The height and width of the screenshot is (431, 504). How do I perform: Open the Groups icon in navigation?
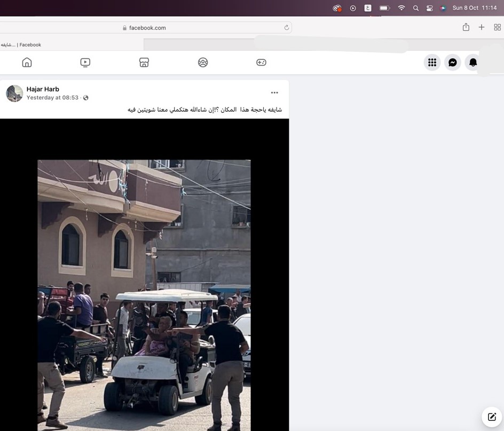(x=203, y=62)
